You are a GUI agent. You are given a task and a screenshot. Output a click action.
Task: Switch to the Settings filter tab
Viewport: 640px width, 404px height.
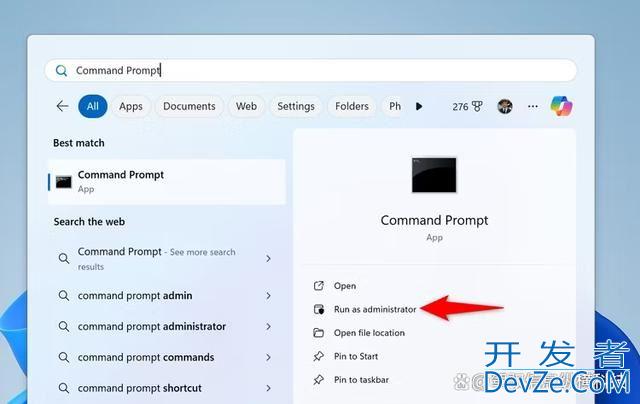click(x=296, y=106)
